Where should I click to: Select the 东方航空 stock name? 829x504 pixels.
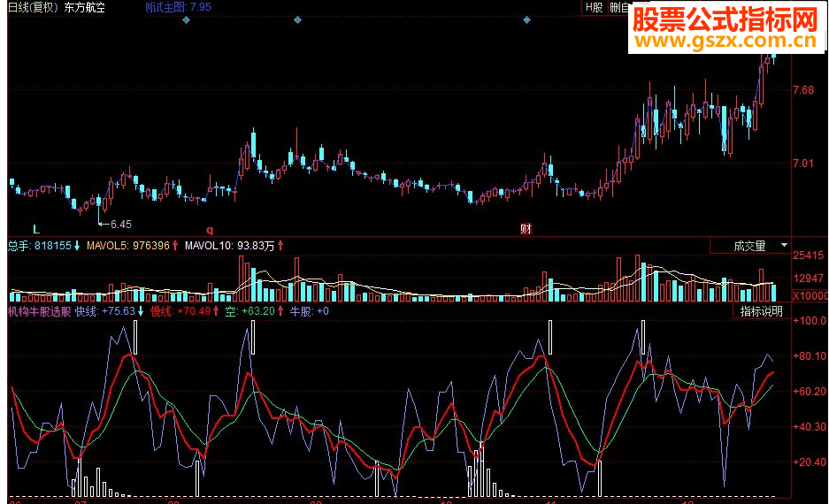pos(85,7)
